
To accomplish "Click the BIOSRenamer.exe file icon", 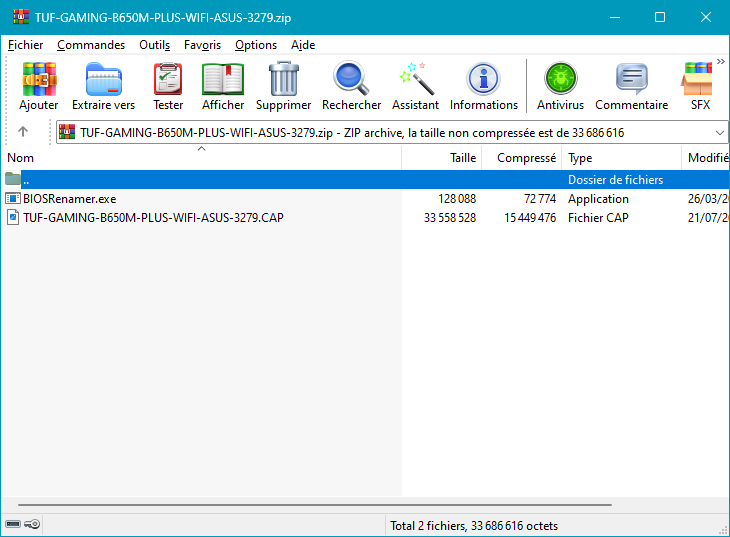I will 13,199.
